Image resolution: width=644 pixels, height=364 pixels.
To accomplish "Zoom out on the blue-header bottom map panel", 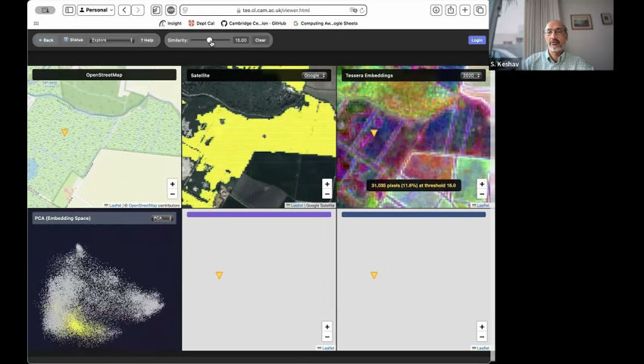I will pos(482,337).
